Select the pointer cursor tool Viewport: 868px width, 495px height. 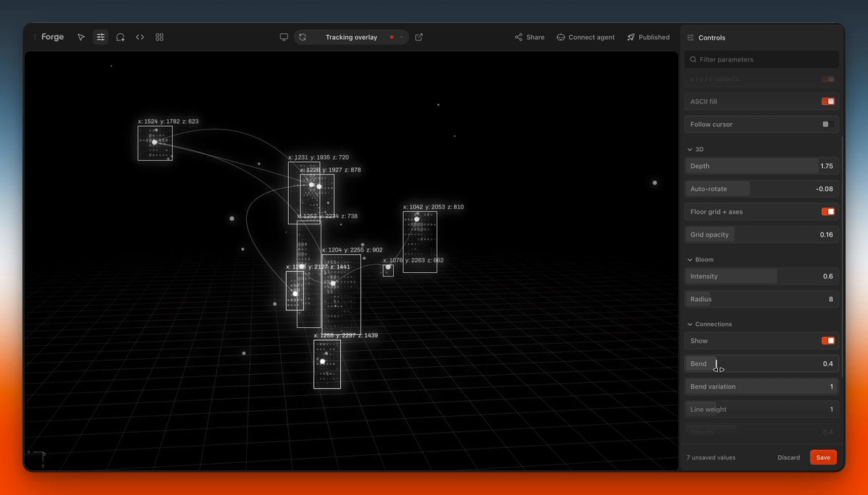tap(81, 37)
